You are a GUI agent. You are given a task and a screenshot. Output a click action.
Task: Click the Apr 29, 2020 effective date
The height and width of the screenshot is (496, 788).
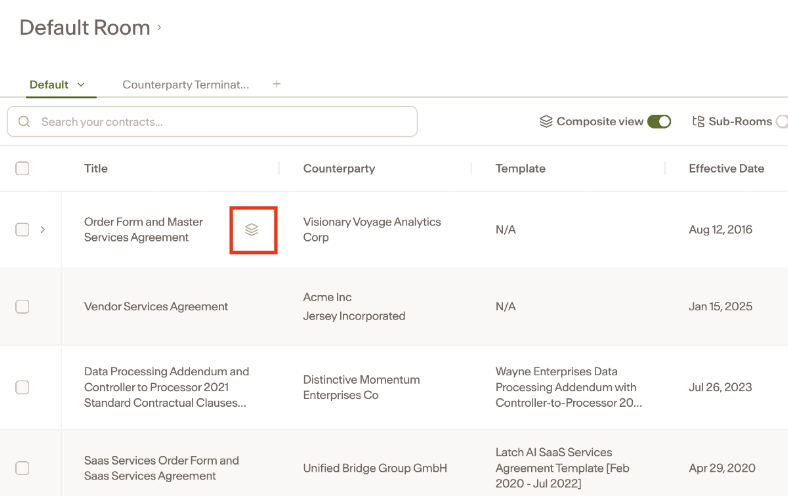click(722, 468)
